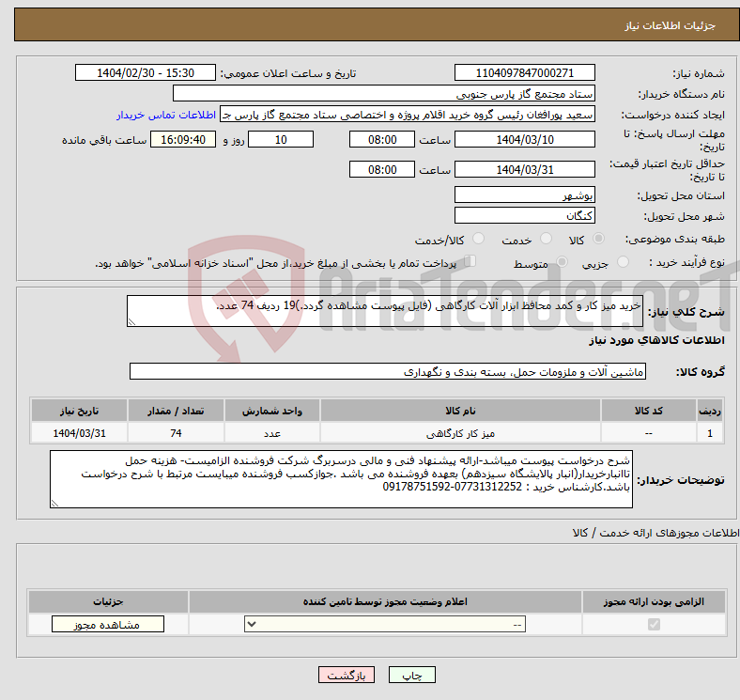Screen dimensions: 740x700
Task: Click the شماره نیاز field 1104097847000271
Action: (x=524, y=72)
